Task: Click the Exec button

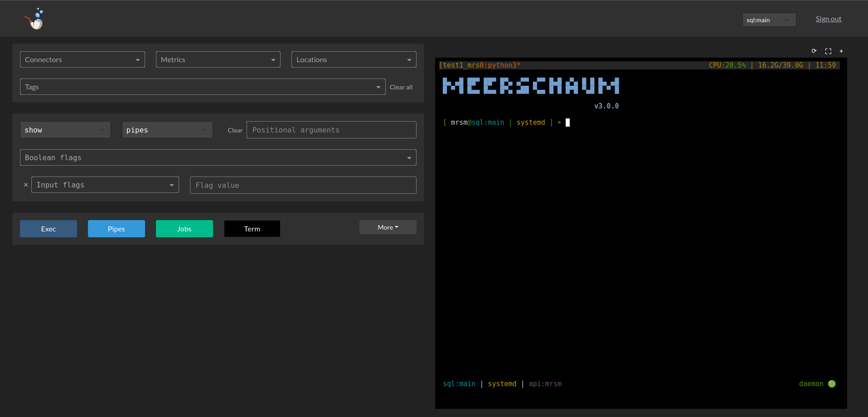Action: pyautogui.click(x=48, y=229)
